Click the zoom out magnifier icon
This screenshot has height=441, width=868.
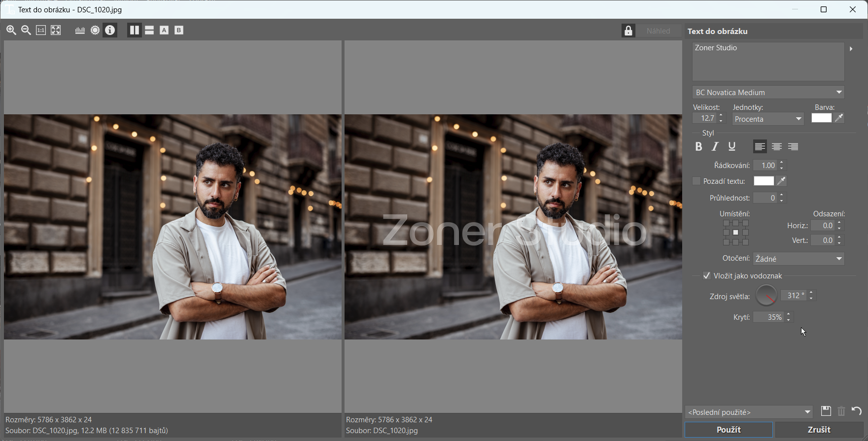pyautogui.click(x=26, y=30)
